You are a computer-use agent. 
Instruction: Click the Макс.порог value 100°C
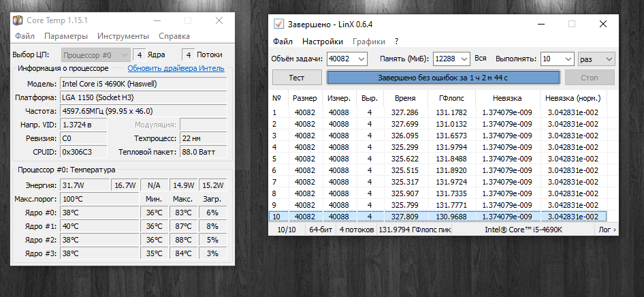pos(99,199)
